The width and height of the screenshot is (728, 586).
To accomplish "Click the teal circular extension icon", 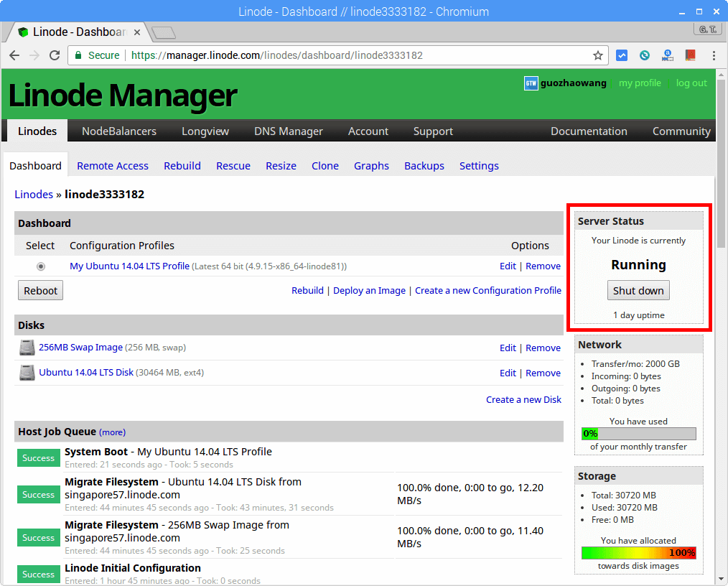I will (644, 55).
